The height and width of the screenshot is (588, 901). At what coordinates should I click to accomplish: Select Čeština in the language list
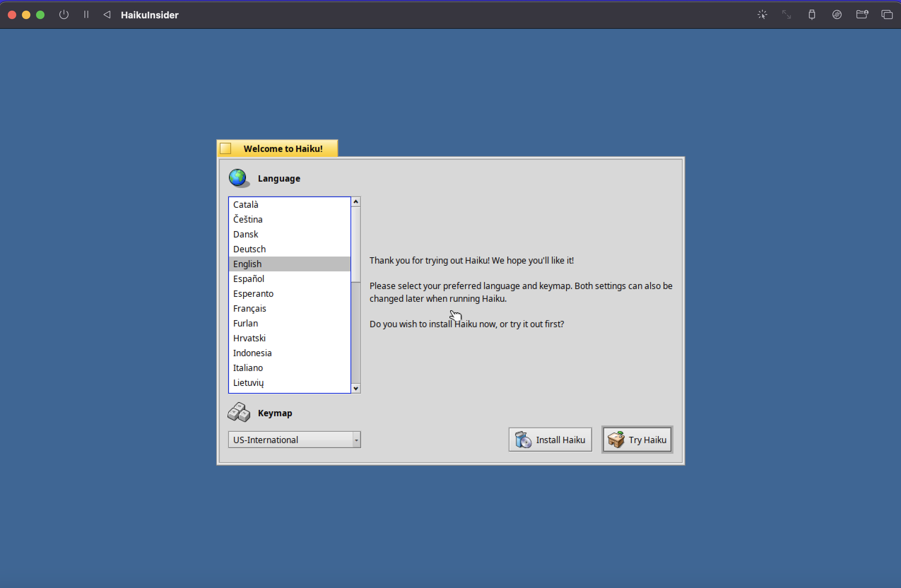pos(290,219)
